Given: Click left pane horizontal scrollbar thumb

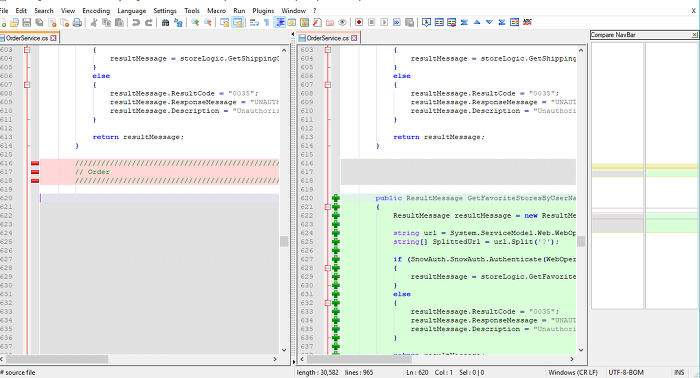Looking at the screenshot, I should 57,359.
